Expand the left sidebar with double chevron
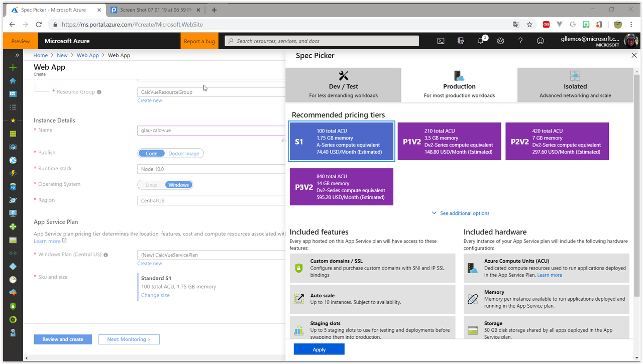Image resolution: width=643 pixels, height=364 pixels. tap(17, 55)
